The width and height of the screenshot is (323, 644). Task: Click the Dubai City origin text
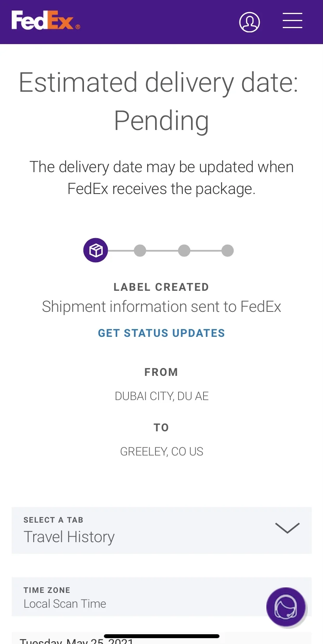click(x=162, y=396)
